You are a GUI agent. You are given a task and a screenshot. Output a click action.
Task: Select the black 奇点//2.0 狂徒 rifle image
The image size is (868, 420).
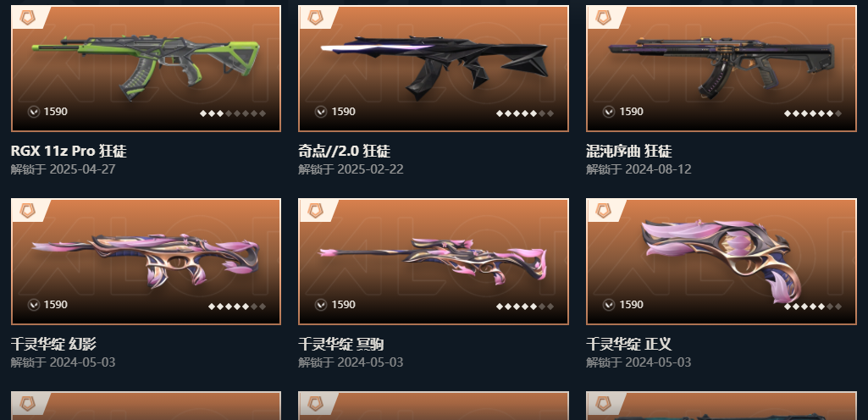point(434,65)
